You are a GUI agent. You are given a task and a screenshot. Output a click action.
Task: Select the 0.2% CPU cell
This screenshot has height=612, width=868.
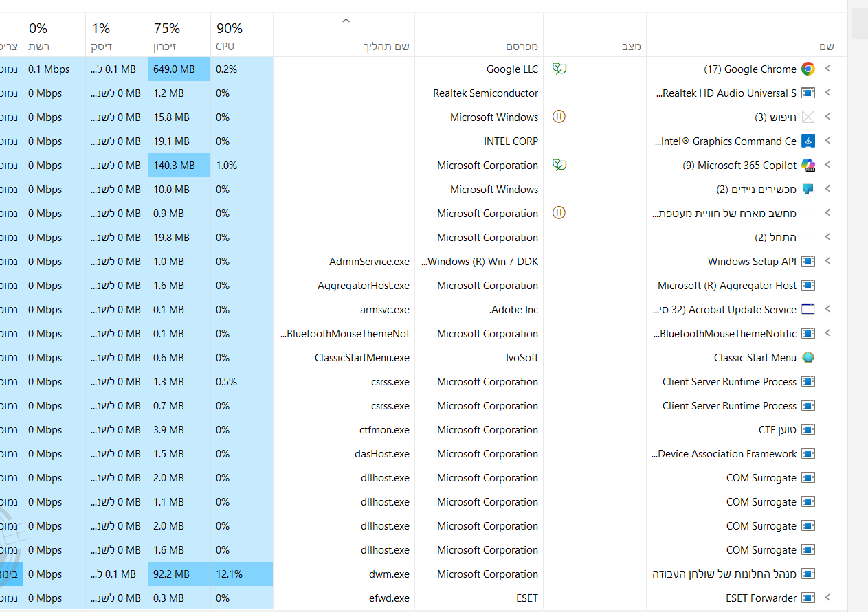coord(242,69)
